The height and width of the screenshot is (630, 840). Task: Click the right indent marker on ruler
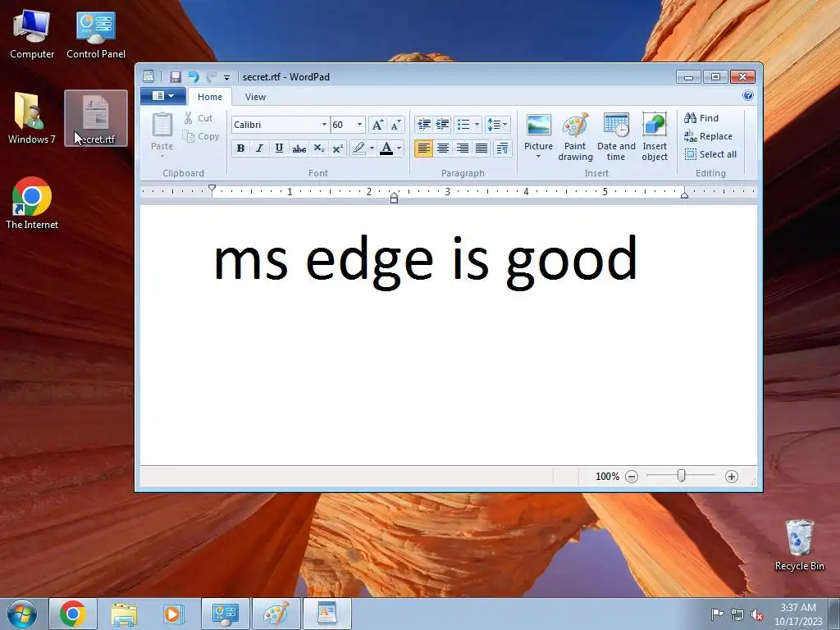684,195
